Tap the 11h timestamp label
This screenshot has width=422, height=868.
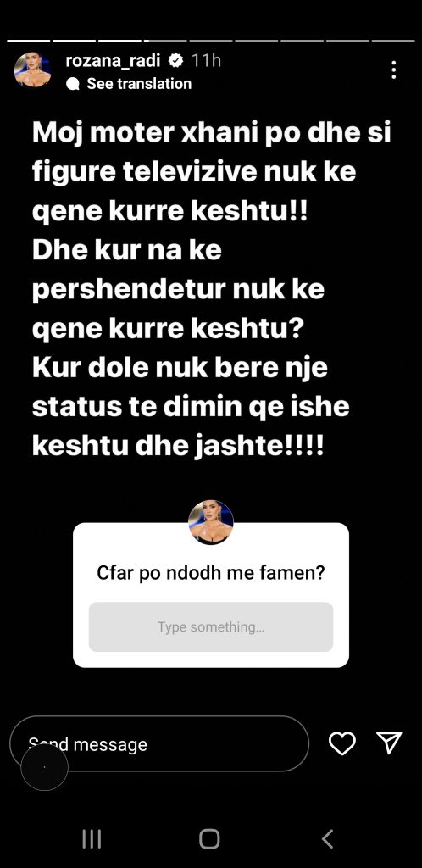point(206,60)
